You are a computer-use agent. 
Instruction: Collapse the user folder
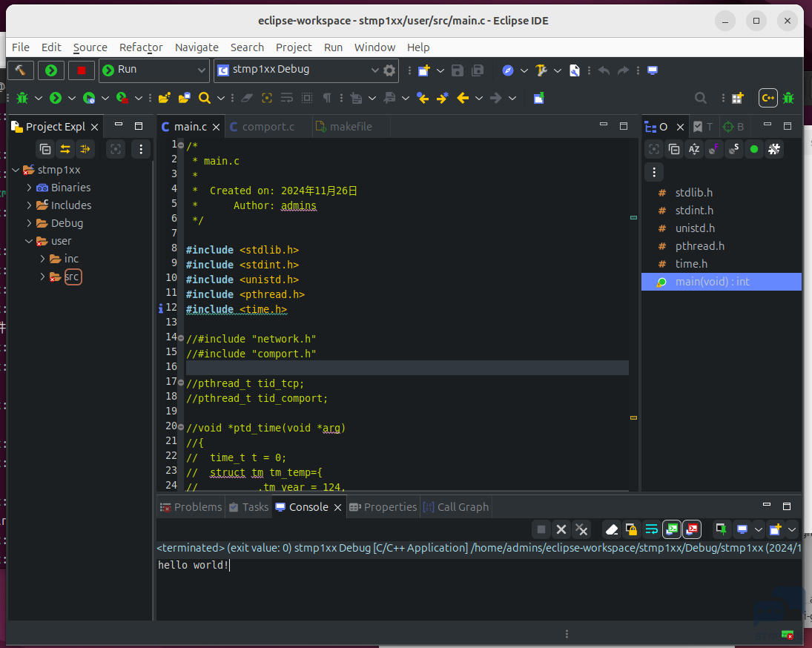pos(29,241)
